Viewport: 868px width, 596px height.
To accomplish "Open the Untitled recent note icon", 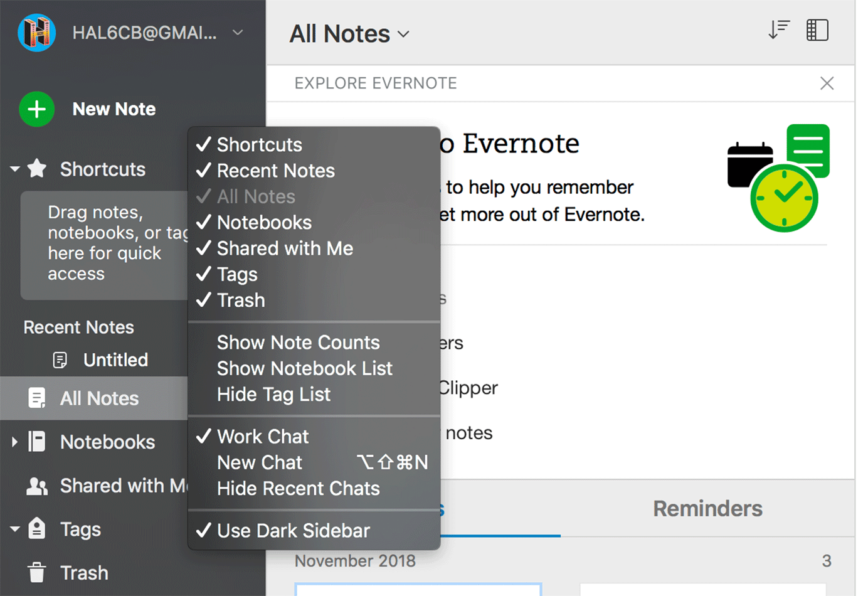I will pos(60,360).
